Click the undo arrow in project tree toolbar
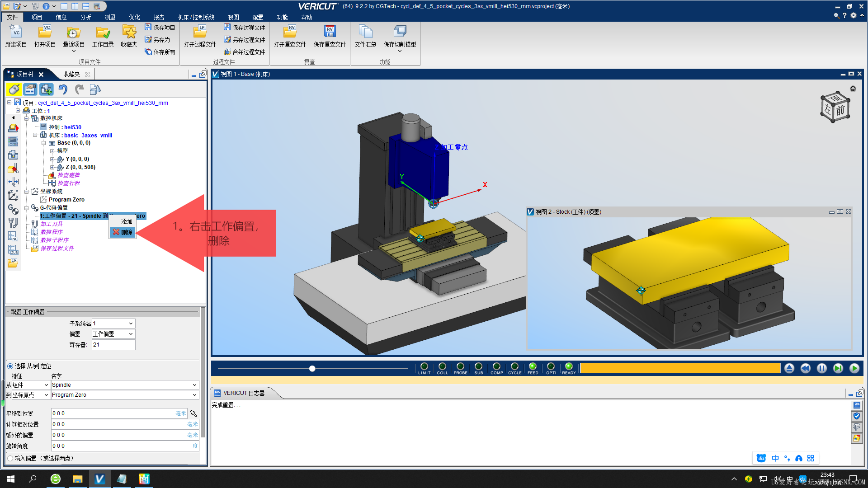 click(63, 89)
